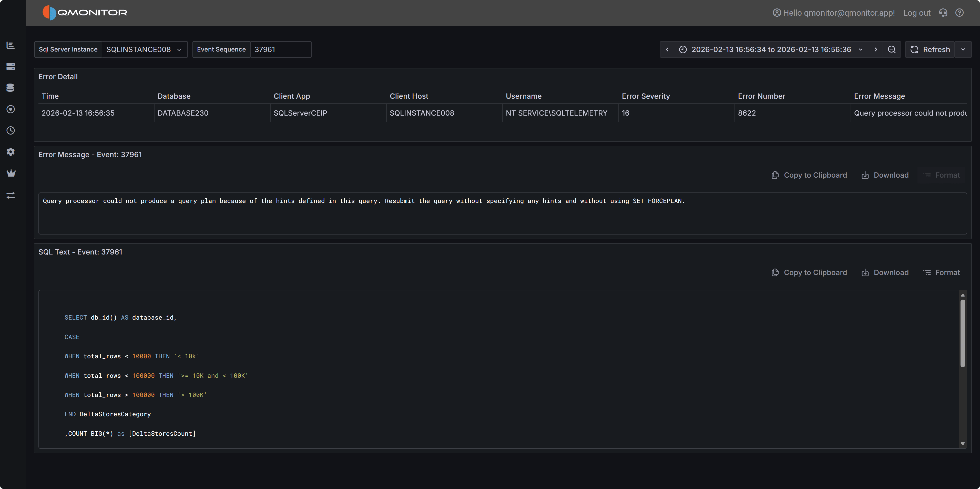The width and height of the screenshot is (980, 489).
Task: Expand the time range picker dropdown
Action: tap(861, 49)
